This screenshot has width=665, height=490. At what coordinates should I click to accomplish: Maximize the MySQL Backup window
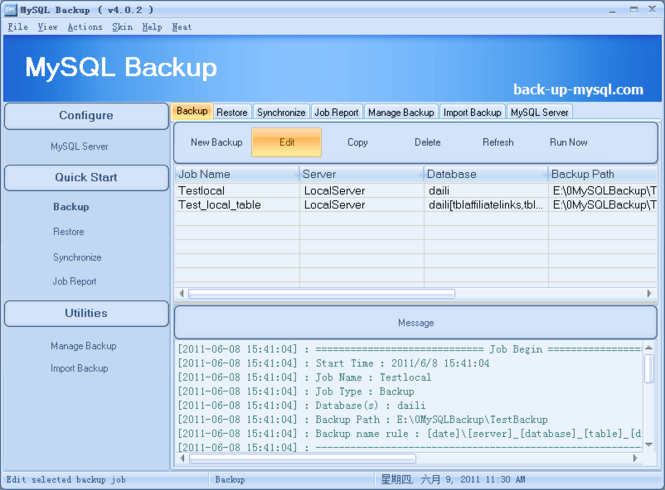coord(634,9)
